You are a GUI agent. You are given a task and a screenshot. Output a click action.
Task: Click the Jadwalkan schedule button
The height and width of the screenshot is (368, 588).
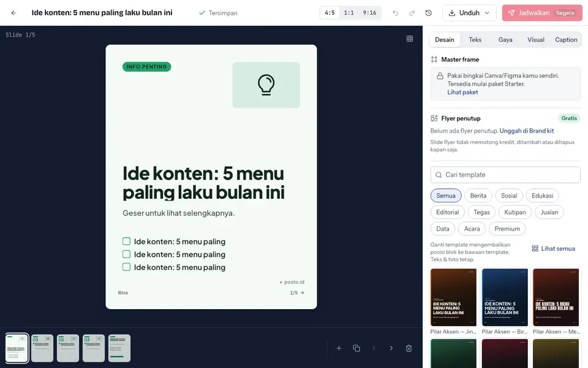[x=542, y=13]
